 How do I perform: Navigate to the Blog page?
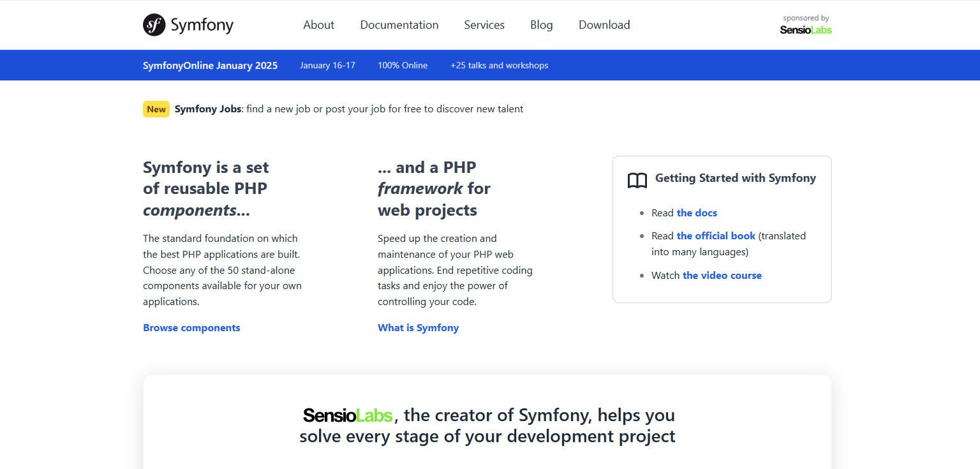pos(541,25)
